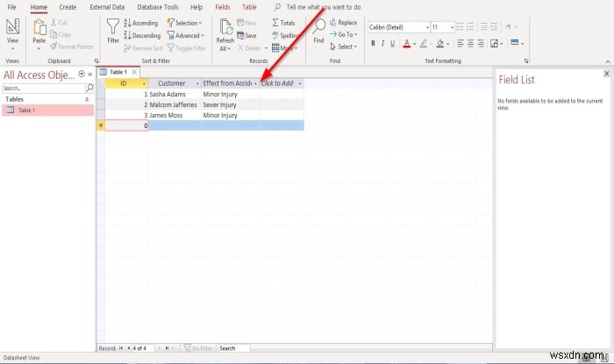Open the font size 11 dropdown
Screen dimensions: 614x364
click(x=452, y=27)
